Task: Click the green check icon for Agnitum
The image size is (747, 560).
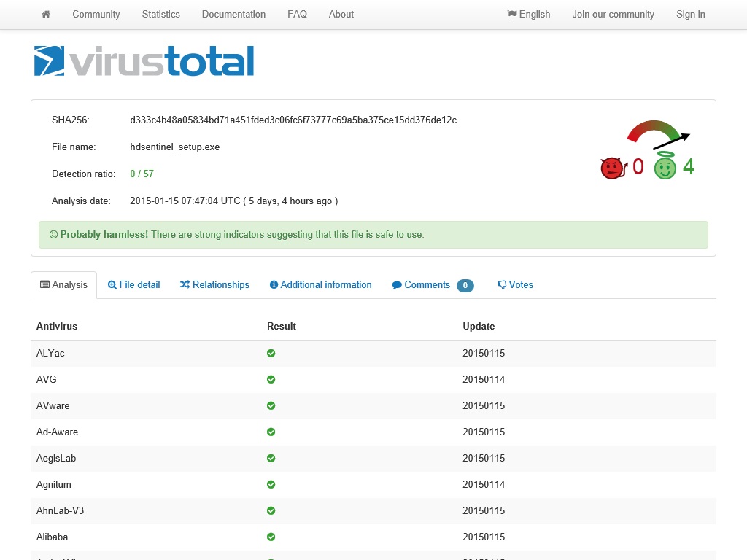Action: (271, 484)
